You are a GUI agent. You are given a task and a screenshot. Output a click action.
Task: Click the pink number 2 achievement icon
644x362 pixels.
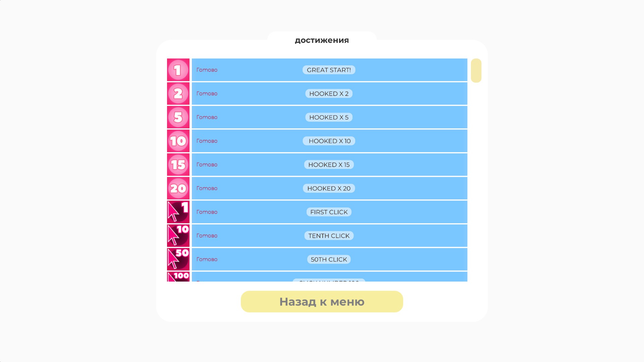(x=178, y=94)
